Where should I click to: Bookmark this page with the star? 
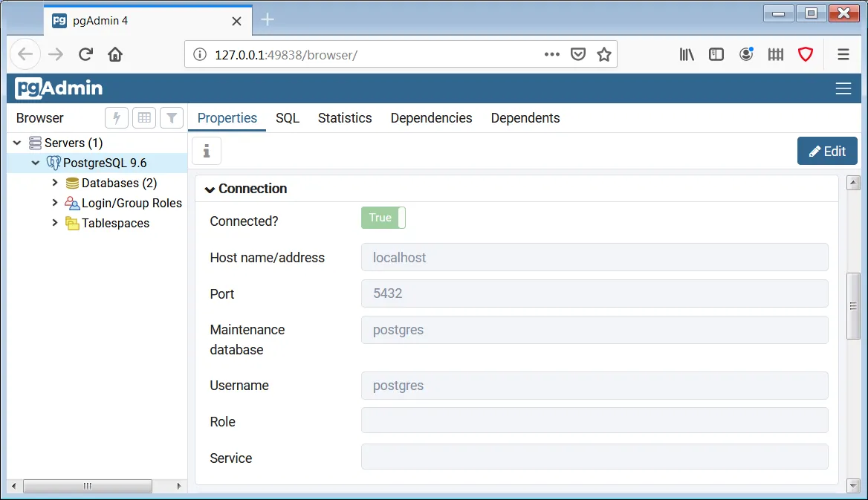coord(604,54)
